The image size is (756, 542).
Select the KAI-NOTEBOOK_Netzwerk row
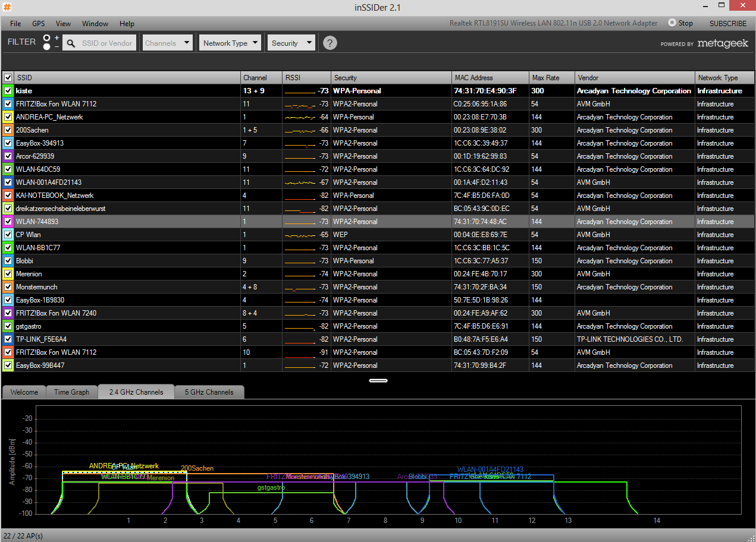[x=378, y=196]
